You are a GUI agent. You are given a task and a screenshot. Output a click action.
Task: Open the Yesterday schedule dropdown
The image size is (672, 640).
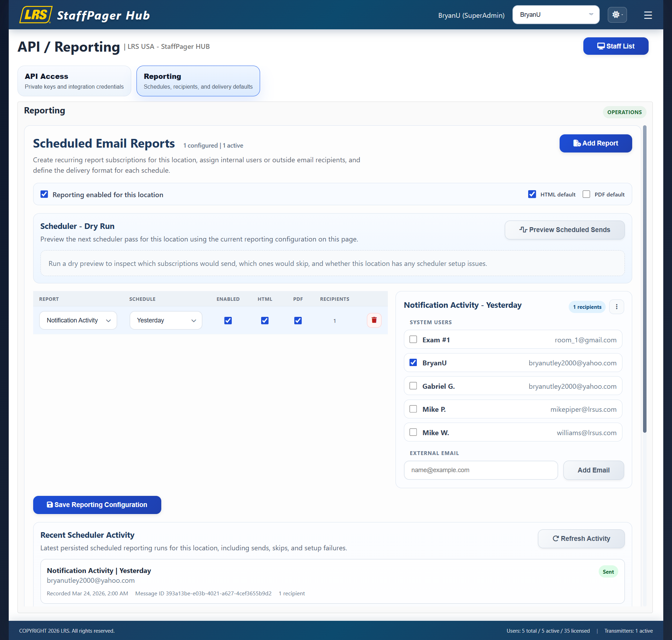coord(166,320)
